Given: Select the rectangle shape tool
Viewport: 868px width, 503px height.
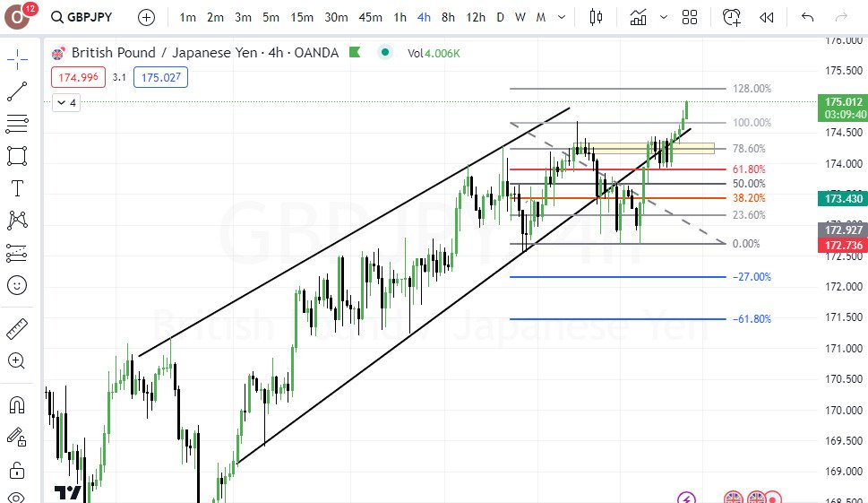Looking at the screenshot, I should (x=17, y=156).
